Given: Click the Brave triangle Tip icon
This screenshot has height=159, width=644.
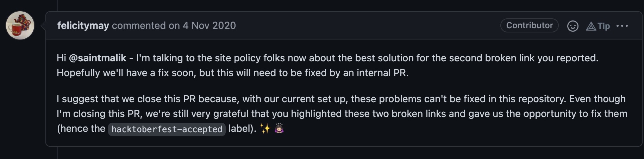Looking at the screenshot, I should pos(591,26).
